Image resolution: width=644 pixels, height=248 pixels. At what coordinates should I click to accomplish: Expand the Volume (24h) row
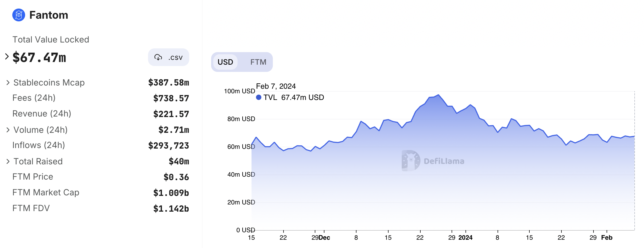(x=8, y=130)
